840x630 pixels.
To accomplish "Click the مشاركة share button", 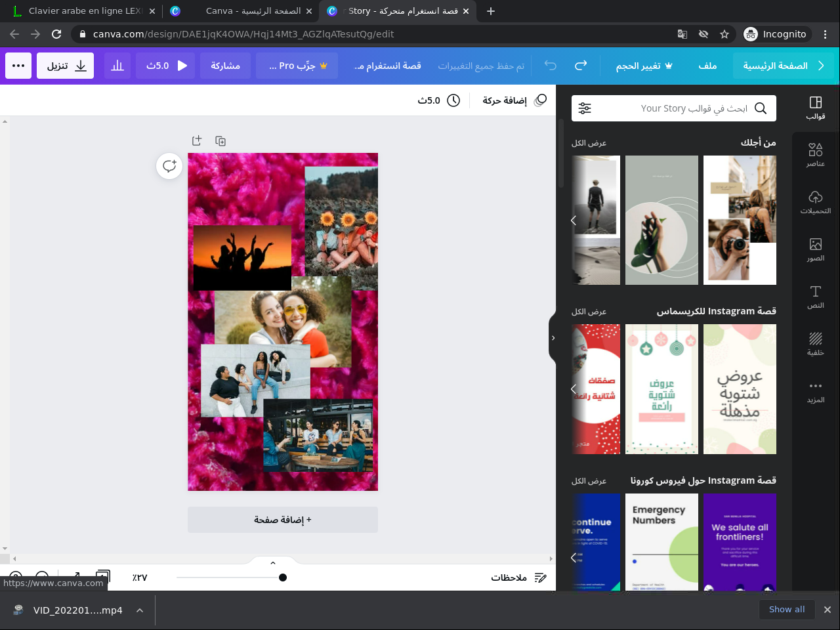I will pyautogui.click(x=225, y=66).
